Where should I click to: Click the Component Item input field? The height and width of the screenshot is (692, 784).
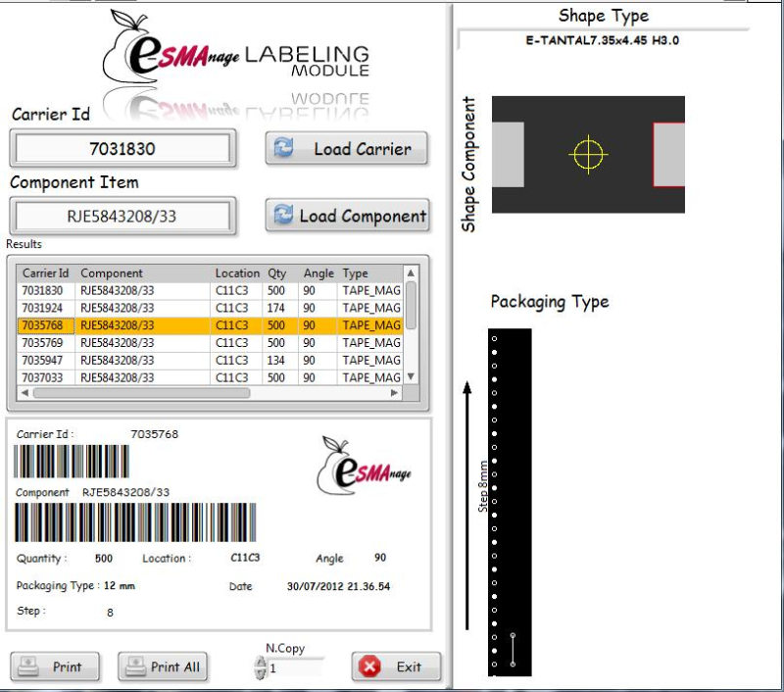122,216
